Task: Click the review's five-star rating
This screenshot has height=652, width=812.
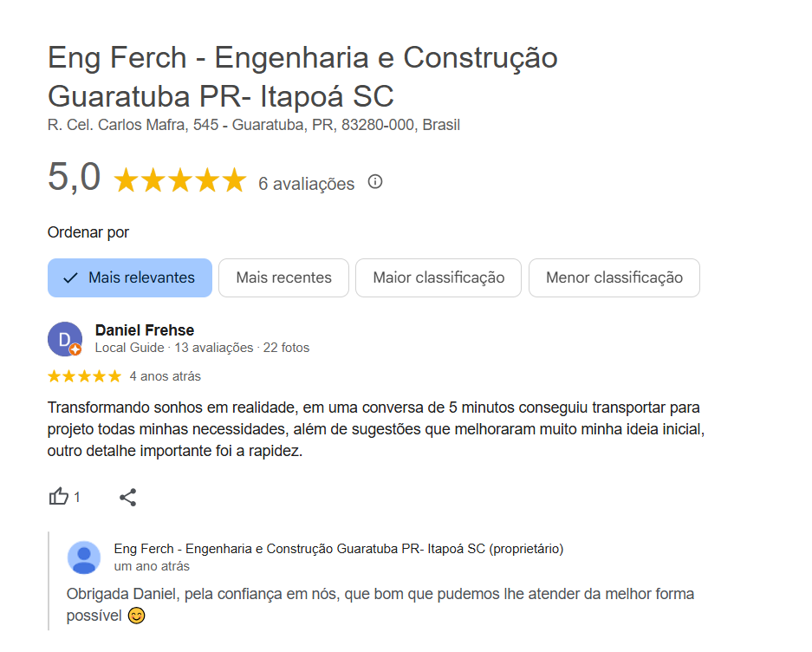Action: pyautogui.click(x=84, y=376)
